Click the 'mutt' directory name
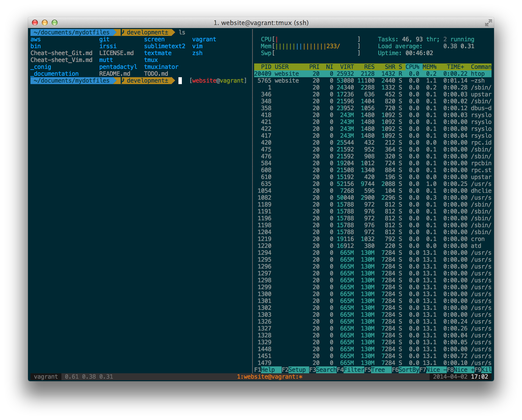 [106, 60]
